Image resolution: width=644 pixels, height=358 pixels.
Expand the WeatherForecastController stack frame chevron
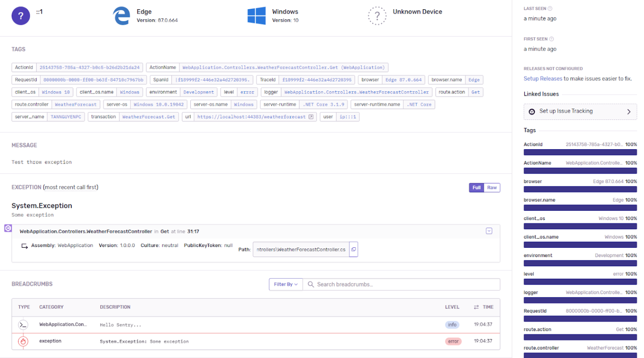489,231
